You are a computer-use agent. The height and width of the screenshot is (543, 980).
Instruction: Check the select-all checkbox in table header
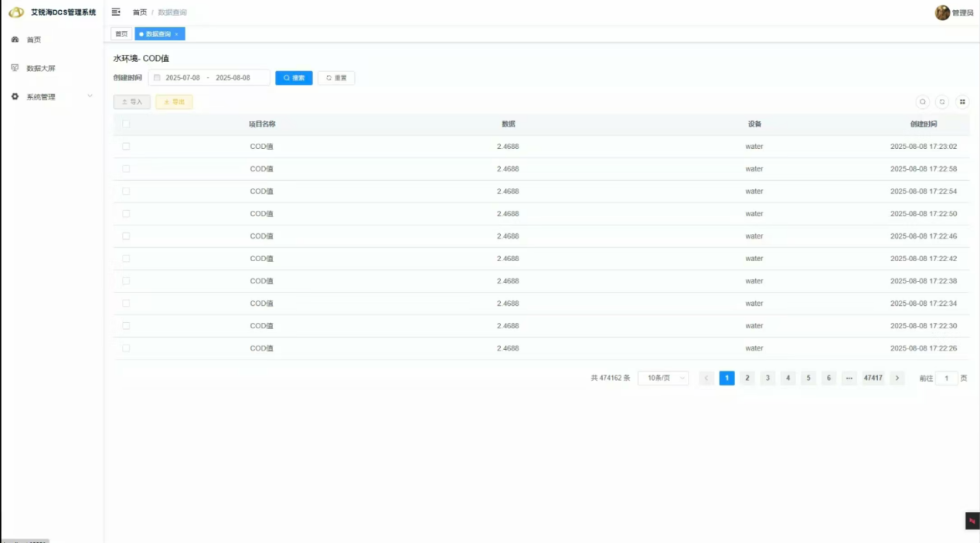tap(126, 124)
